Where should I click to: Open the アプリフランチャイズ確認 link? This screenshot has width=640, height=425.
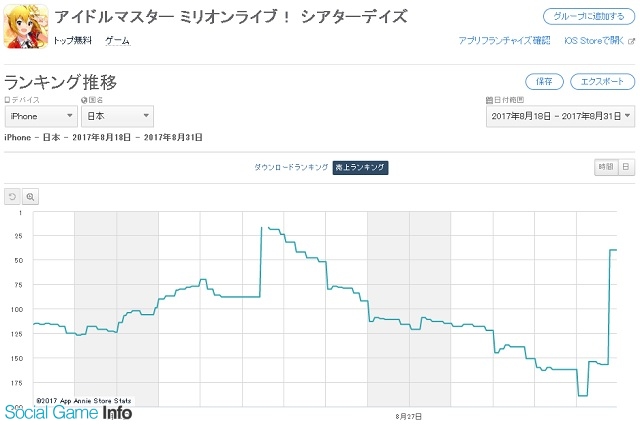click(x=504, y=40)
